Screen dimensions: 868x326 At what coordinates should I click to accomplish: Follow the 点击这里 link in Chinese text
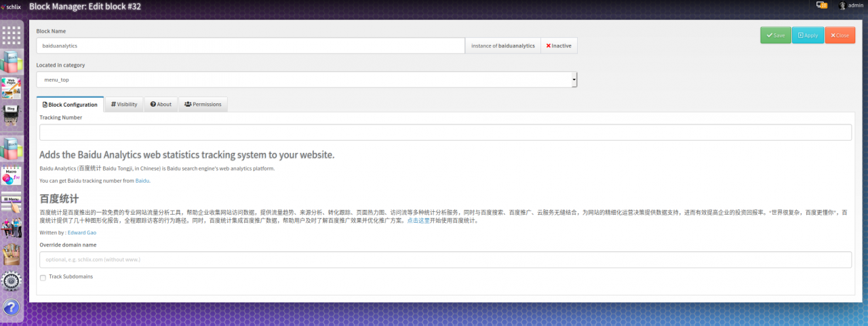[x=418, y=221]
